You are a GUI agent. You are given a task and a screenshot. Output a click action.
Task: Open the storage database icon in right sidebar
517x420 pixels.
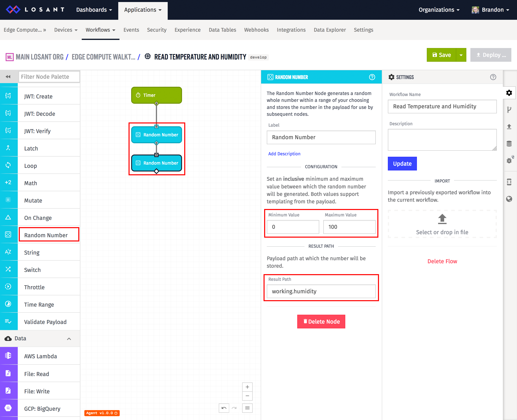click(509, 143)
